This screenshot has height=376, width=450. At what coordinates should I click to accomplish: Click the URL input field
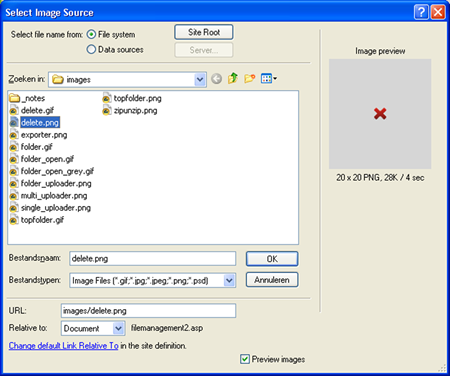point(149,311)
